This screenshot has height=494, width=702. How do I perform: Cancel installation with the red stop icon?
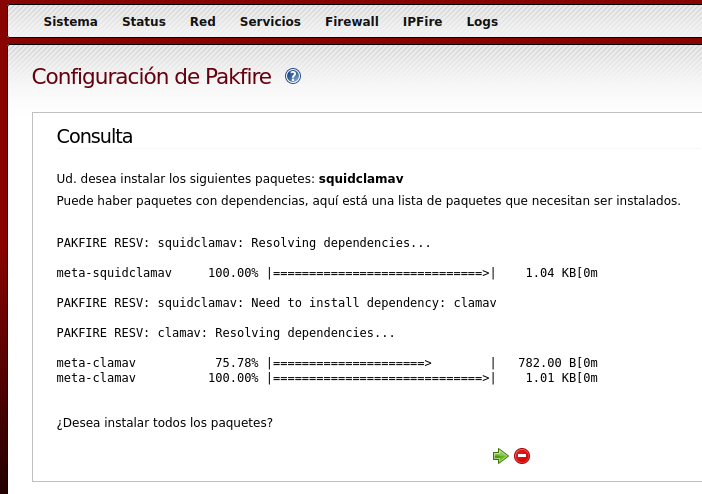click(x=522, y=456)
